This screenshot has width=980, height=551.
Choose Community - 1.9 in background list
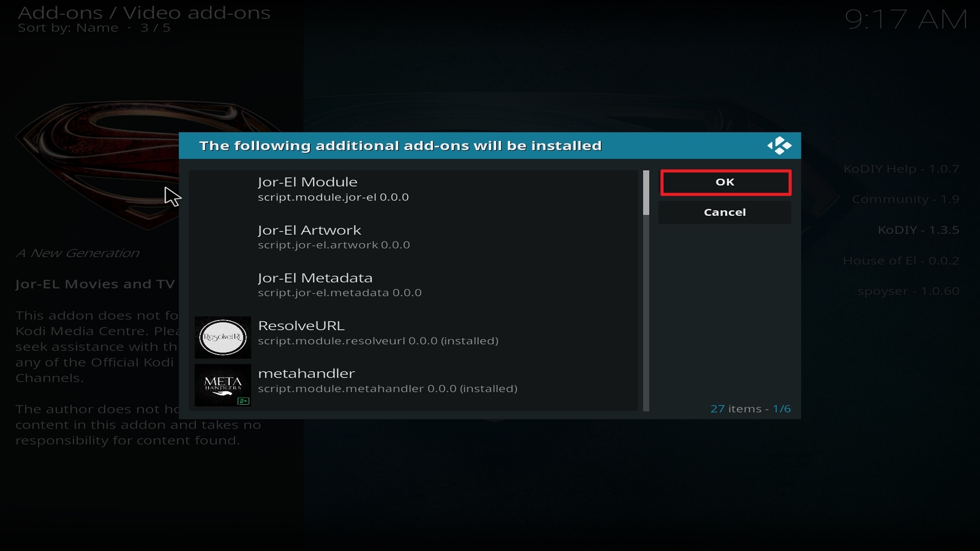pyautogui.click(x=905, y=199)
